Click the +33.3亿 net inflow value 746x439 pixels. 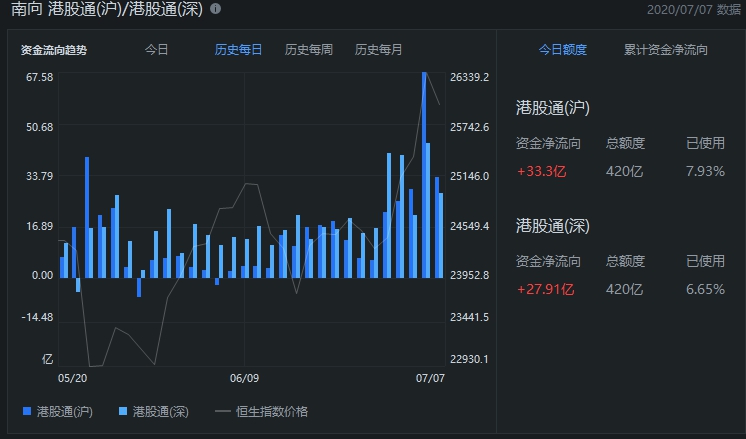pos(541,171)
